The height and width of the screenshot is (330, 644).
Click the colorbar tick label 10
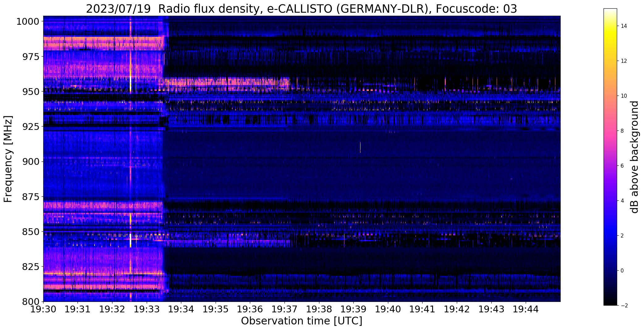624,96
